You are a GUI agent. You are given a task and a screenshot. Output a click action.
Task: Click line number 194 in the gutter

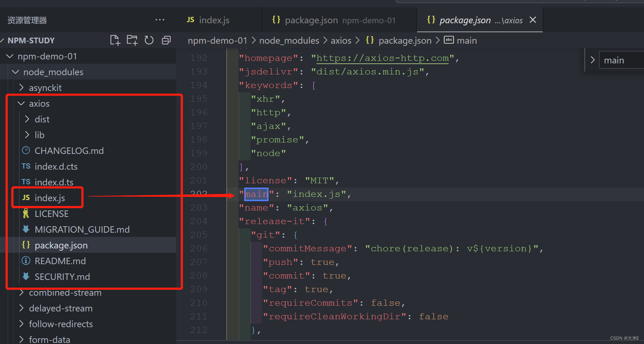coord(199,85)
